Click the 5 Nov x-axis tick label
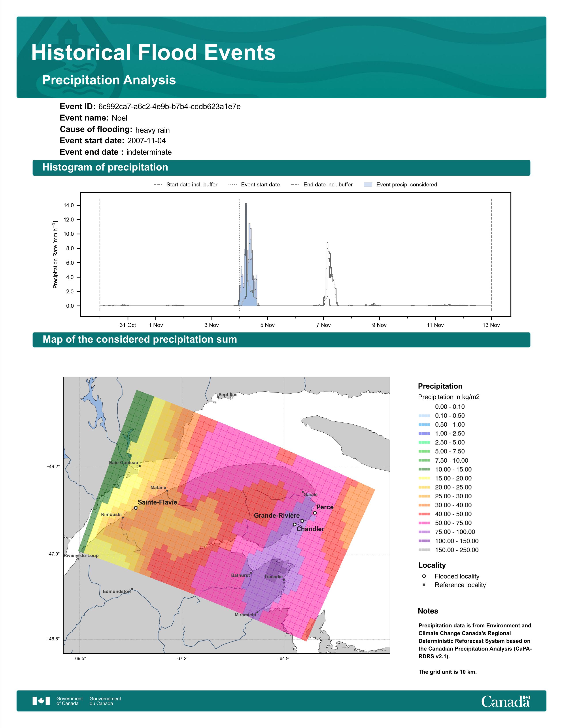 [x=268, y=325]
